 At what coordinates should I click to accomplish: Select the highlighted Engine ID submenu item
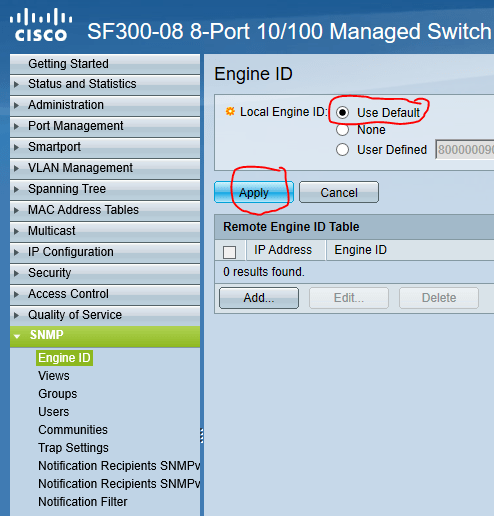[x=64, y=358]
